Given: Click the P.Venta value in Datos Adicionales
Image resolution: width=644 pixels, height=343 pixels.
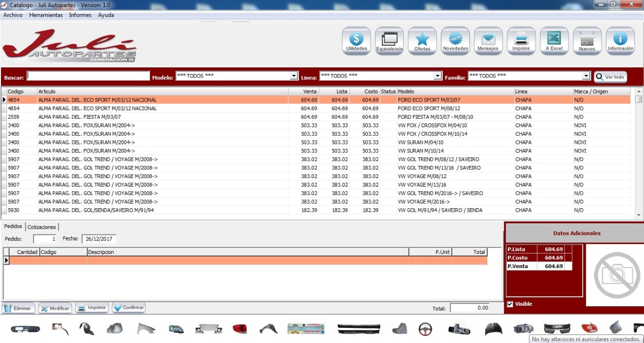Looking at the screenshot, I should click(x=551, y=266).
